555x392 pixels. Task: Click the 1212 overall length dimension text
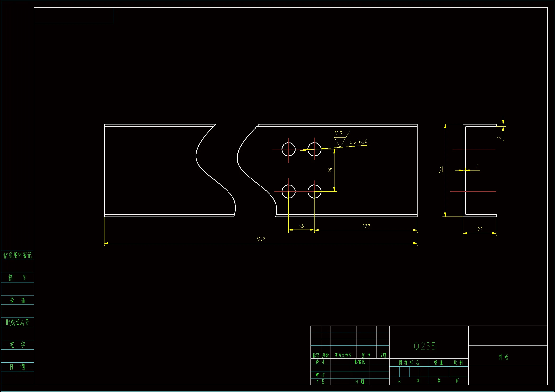[260, 239]
